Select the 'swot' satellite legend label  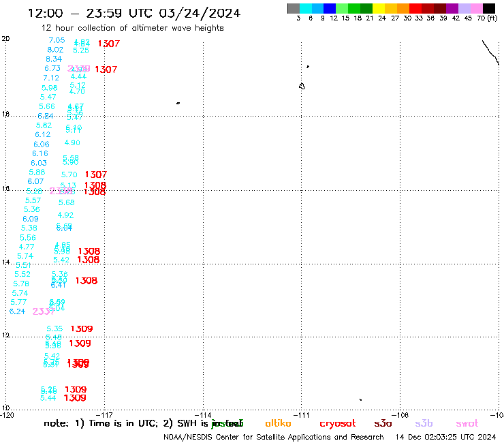point(467,423)
